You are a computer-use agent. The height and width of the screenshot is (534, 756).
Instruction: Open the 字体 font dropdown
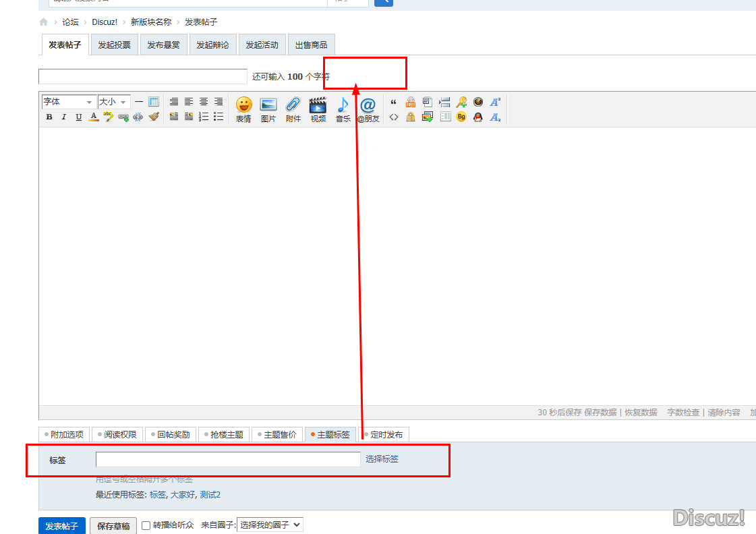coord(68,102)
